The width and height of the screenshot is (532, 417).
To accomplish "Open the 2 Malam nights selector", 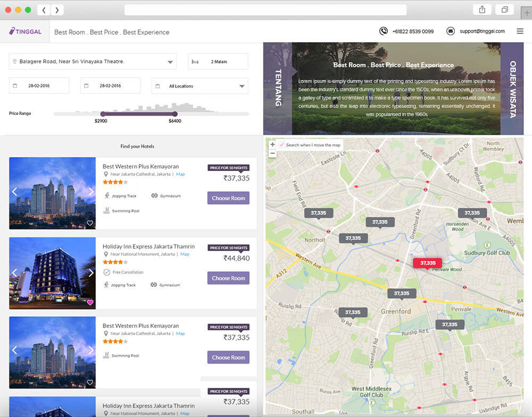I will point(218,62).
